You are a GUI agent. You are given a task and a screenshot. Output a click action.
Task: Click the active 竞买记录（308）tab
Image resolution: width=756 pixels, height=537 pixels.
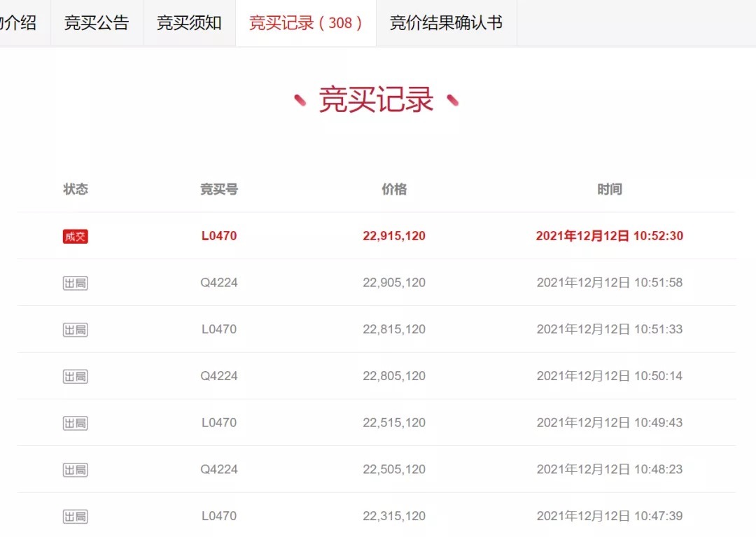[x=304, y=22]
